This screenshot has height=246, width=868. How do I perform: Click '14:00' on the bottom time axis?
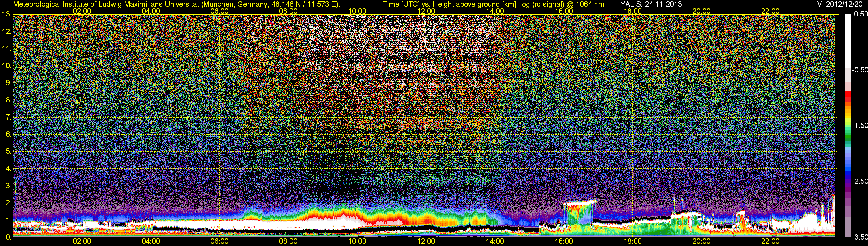coord(495,241)
